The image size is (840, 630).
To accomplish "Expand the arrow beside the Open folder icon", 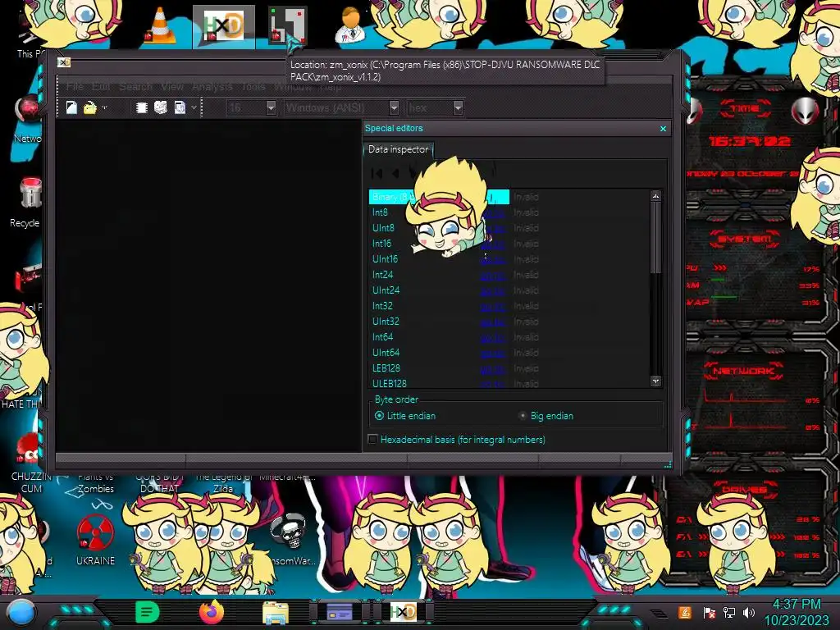I will (104, 107).
